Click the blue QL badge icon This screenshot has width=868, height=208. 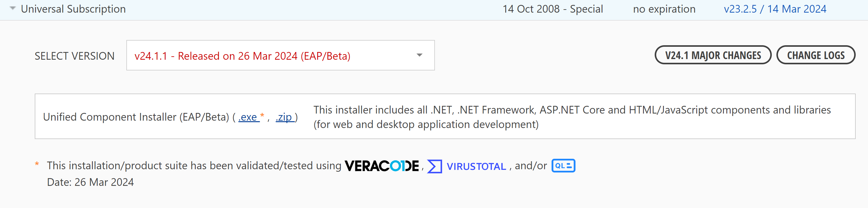(x=563, y=166)
